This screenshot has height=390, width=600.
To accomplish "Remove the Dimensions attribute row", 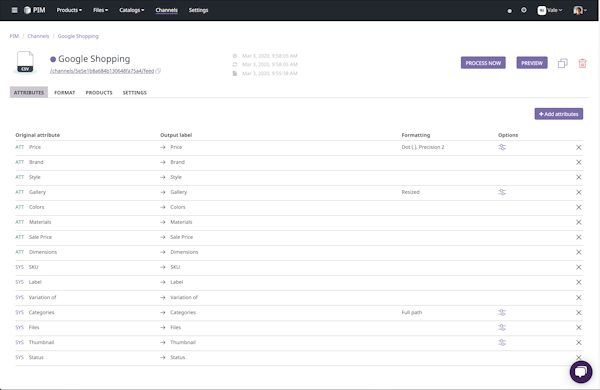I will (x=579, y=252).
